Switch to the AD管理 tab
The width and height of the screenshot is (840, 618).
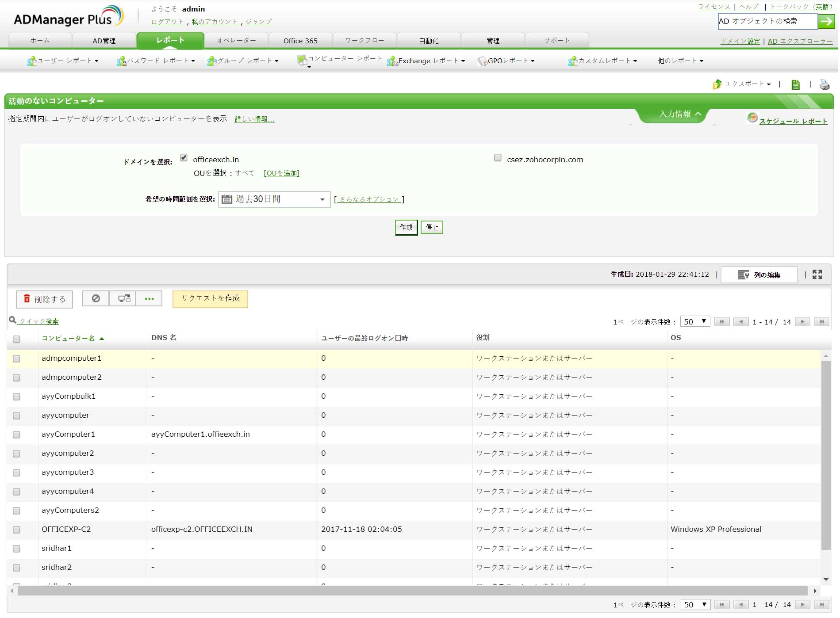[x=104, y=41]
